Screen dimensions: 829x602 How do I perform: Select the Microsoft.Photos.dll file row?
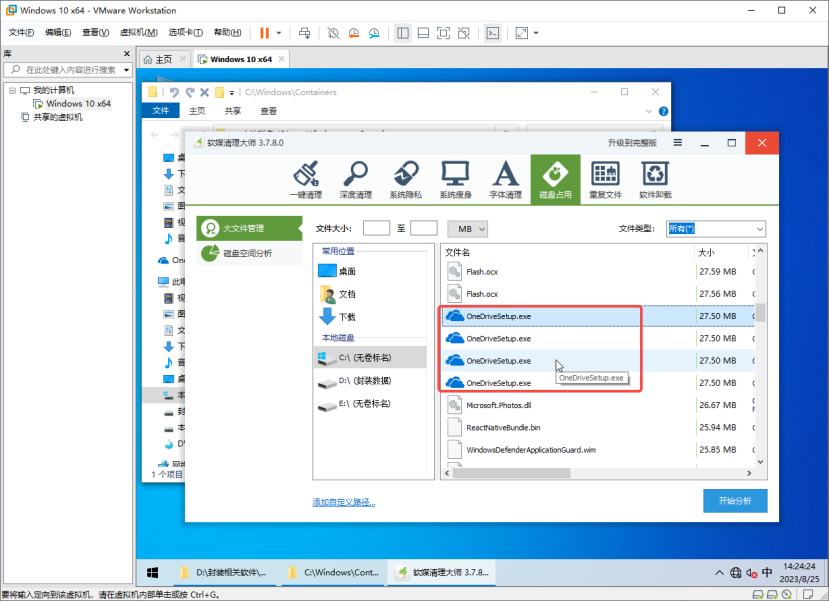[598, 405]
